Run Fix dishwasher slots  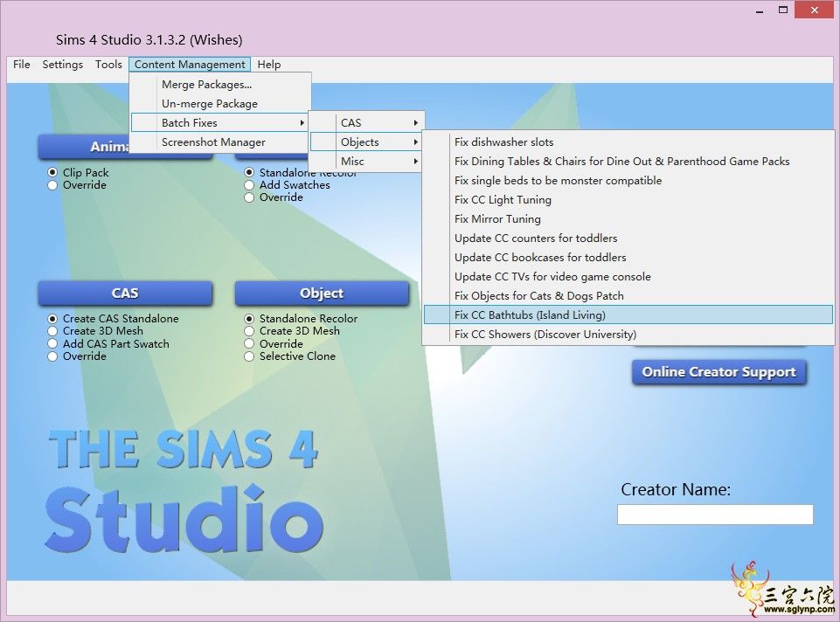pos(628,142)
